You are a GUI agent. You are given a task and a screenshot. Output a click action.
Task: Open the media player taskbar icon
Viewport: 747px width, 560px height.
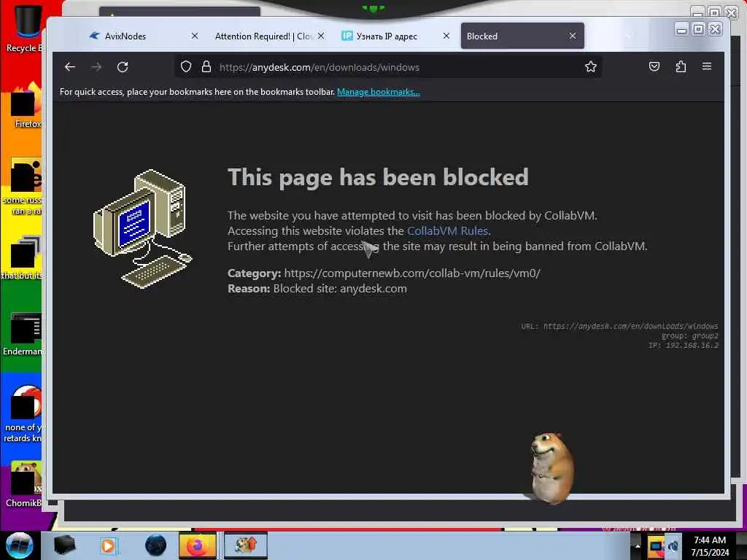click(x=108, y=545)
